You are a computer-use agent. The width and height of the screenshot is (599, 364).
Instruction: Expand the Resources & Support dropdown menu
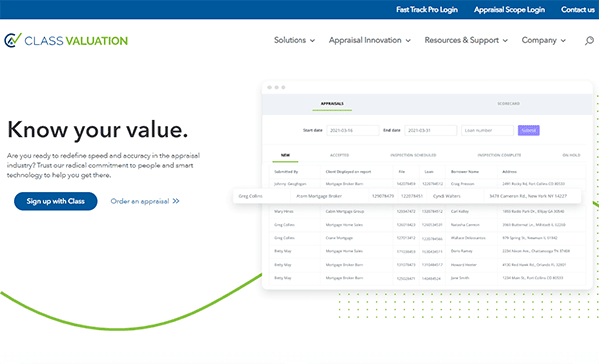point(466,40)
